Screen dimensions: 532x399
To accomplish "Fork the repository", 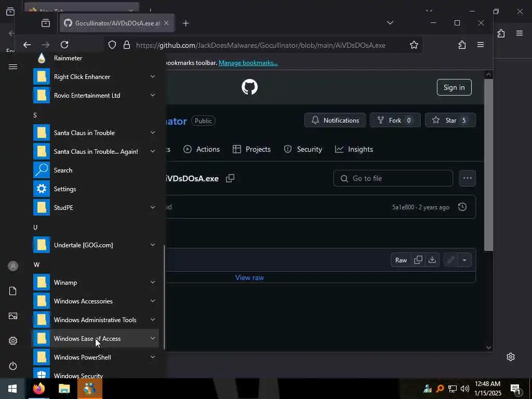I will point(395,120).
